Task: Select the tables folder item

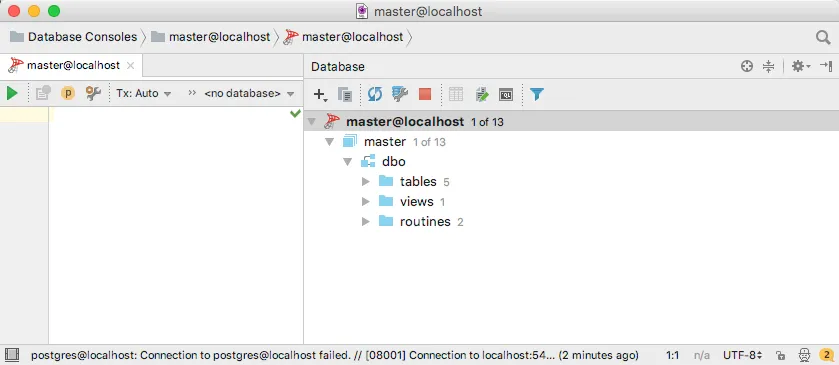Action: [x=418, y=181]
